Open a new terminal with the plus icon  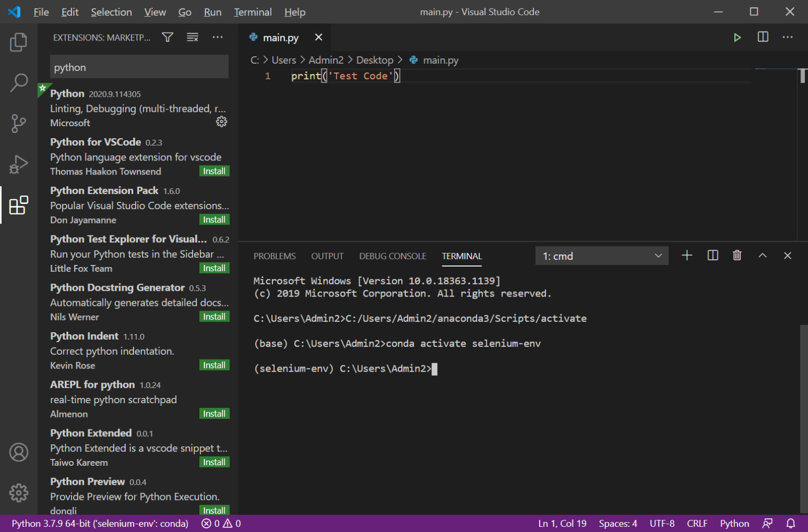point(686,255)
